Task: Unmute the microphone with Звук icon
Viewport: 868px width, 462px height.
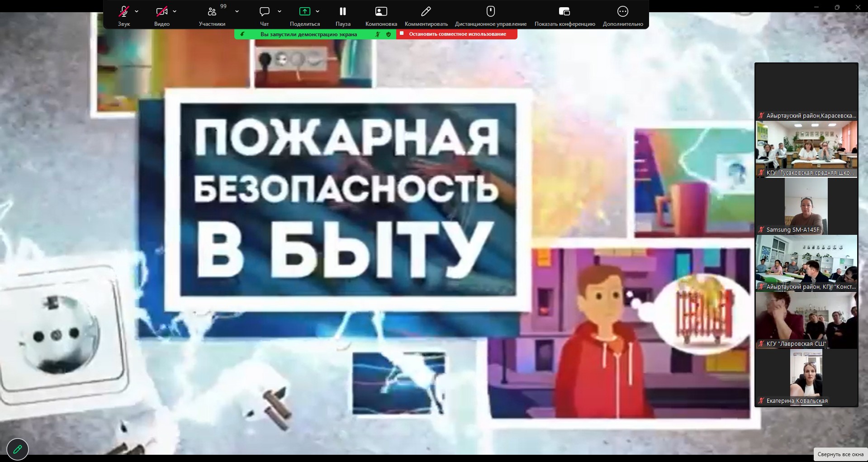Action: (123, 12)
